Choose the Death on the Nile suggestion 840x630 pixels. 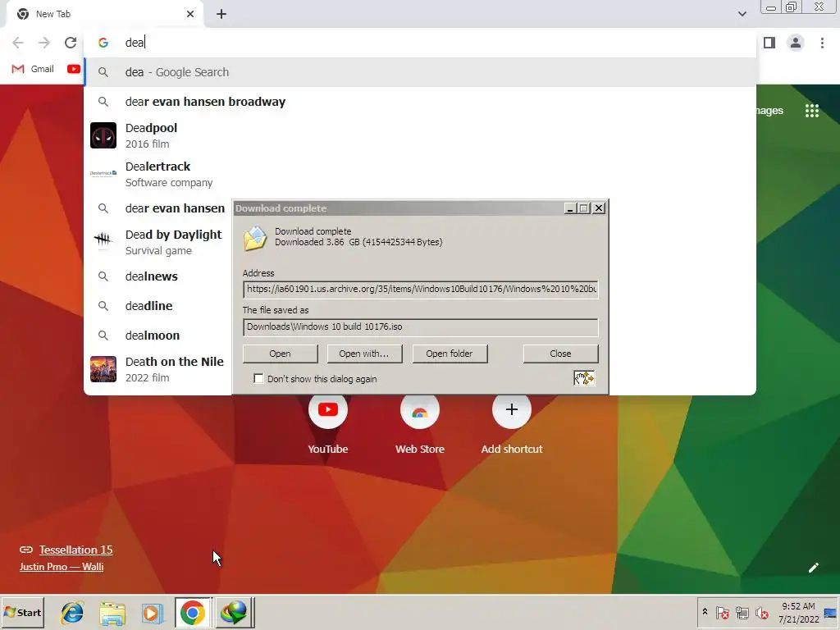[x=158, y=369]
